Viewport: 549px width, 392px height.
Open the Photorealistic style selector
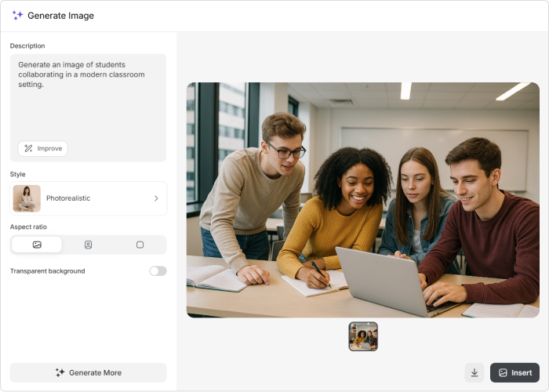[88, 198]
